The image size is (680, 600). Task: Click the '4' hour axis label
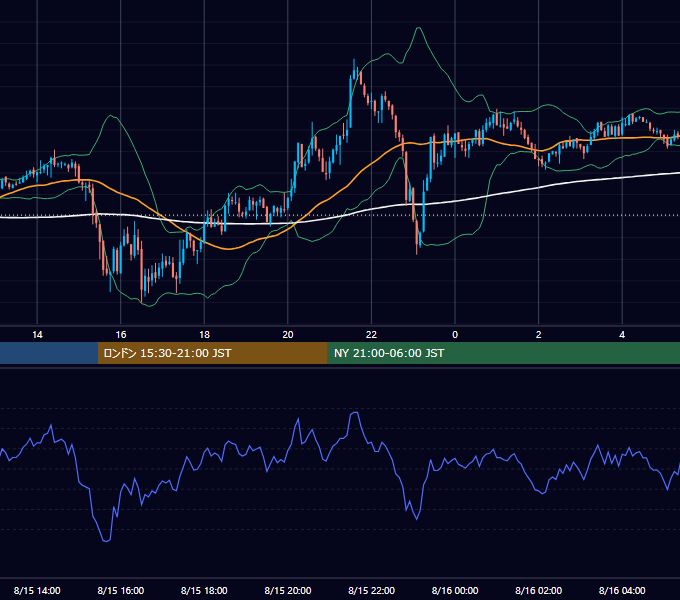click(x=622, y=335)
